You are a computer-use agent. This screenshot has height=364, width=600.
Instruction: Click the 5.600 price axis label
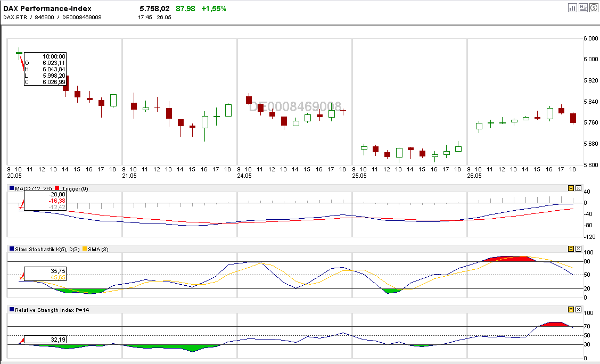(x=591, y=165)
